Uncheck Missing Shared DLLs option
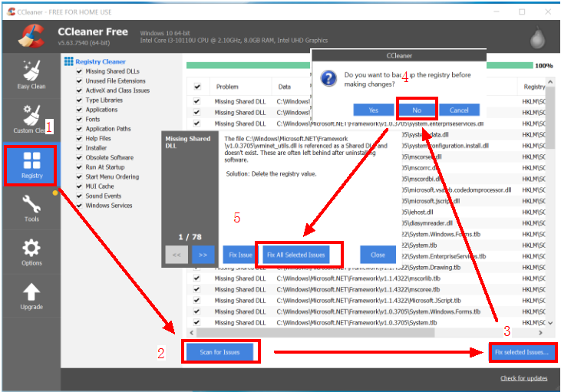The image size is (561, 392). click(79, 71)
